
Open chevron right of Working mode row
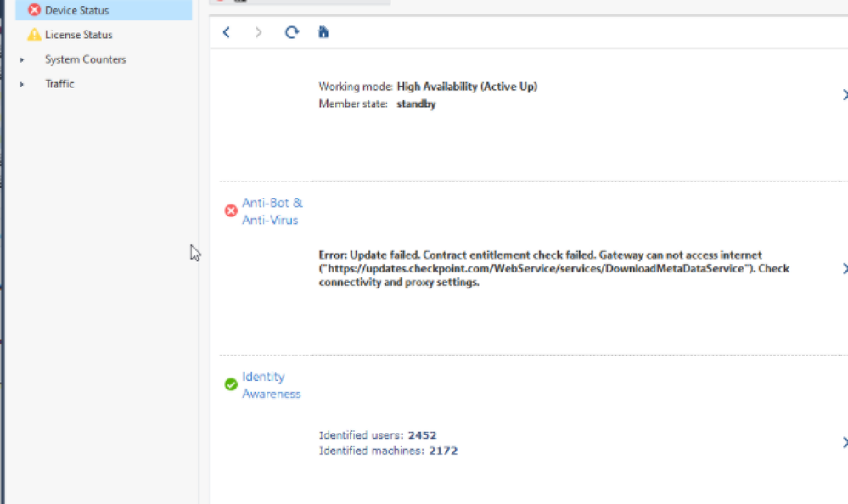[x=844, y=95]
